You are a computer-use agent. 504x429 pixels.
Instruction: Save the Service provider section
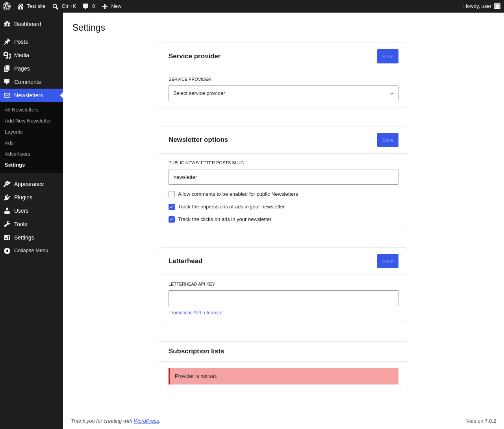[388, 56]
